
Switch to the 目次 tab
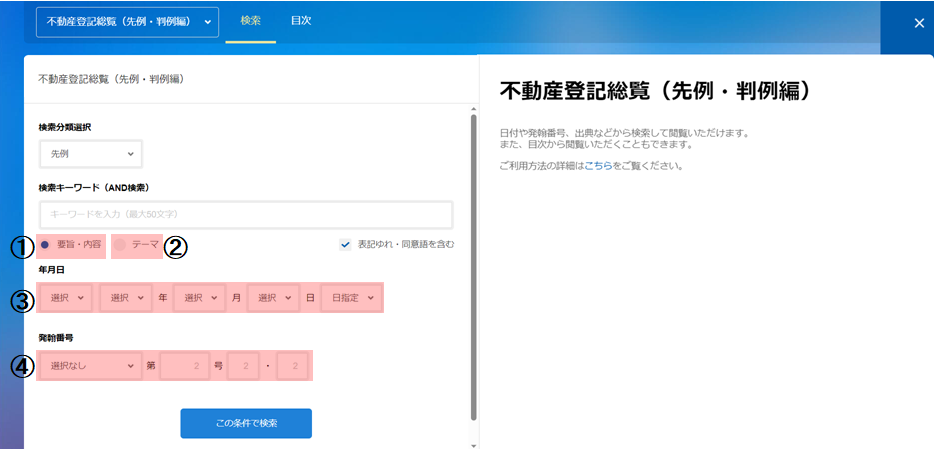pyautogui.click(x=301, y=21)
